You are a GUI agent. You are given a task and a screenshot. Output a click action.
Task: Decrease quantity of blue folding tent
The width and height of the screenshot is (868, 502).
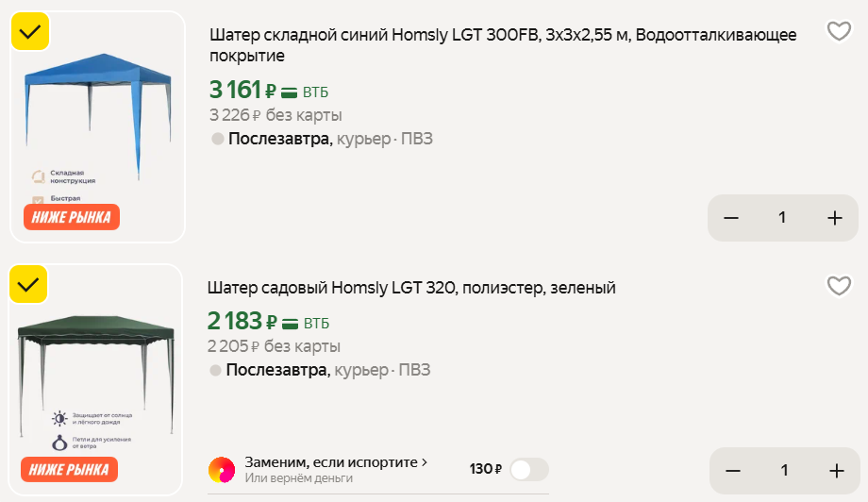coord(731,218)
